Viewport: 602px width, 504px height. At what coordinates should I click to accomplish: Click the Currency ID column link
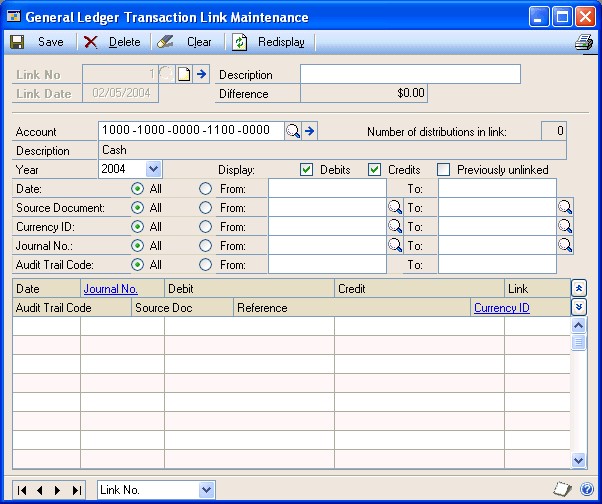502,307
